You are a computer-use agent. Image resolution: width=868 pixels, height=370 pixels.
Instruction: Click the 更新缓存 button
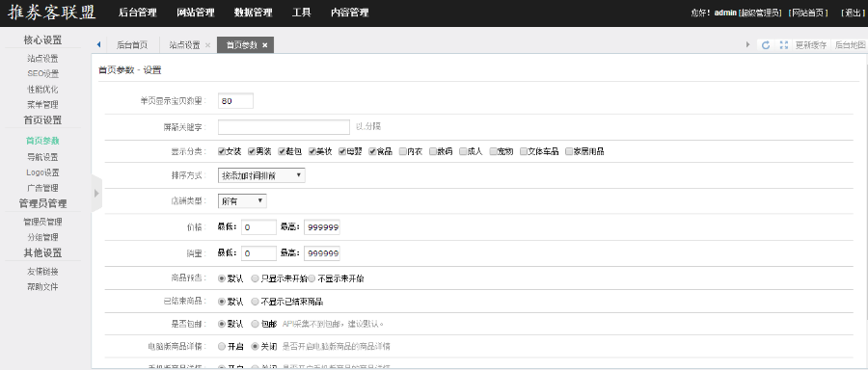[x=811, y=45]
